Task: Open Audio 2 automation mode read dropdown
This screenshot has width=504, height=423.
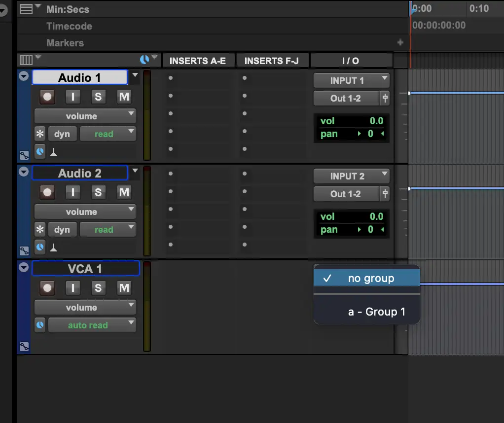Action: click(108, 230)
